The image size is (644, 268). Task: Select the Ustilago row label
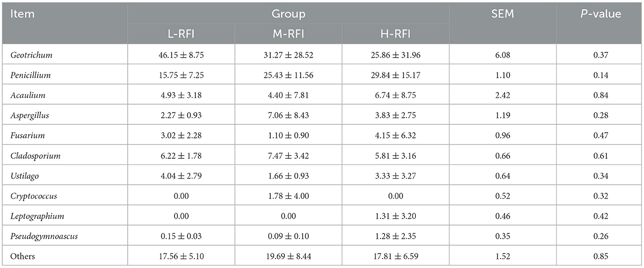25,176
